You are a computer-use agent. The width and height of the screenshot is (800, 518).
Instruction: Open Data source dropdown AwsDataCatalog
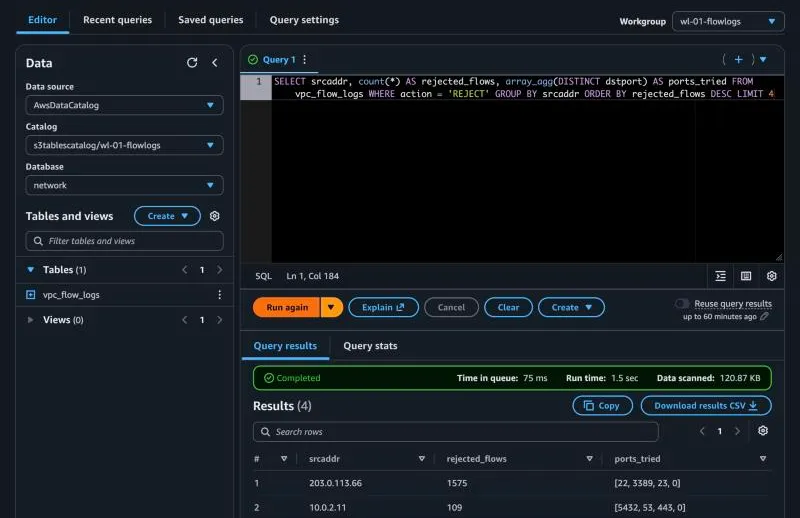click(124, 105)
